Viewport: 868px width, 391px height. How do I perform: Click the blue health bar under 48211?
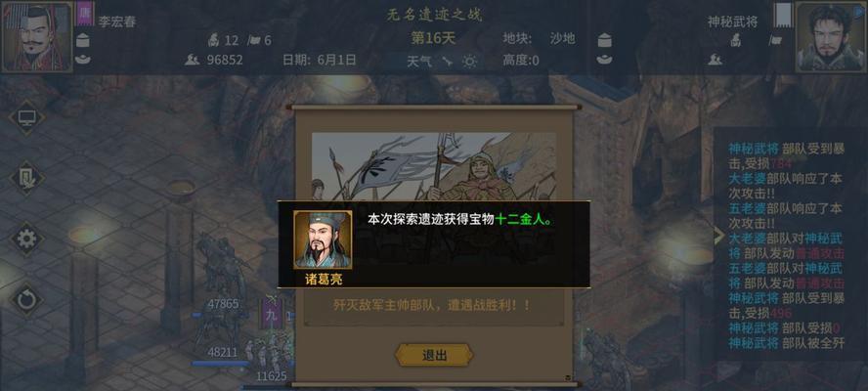tap(222, 364)
